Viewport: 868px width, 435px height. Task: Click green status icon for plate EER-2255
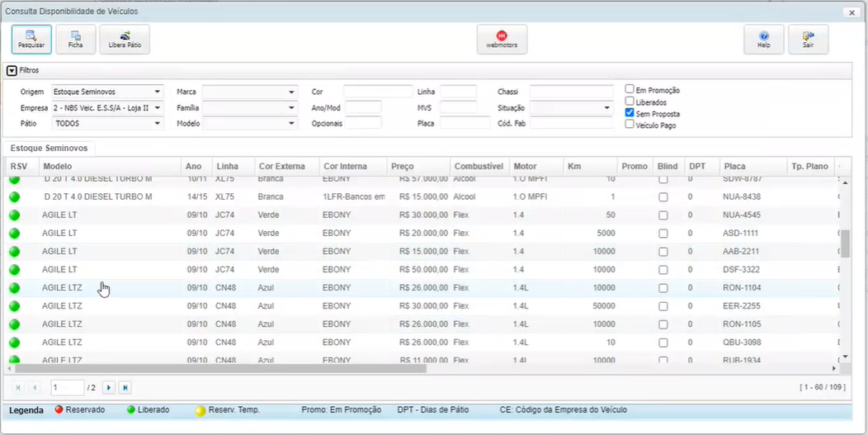(14, 306)
